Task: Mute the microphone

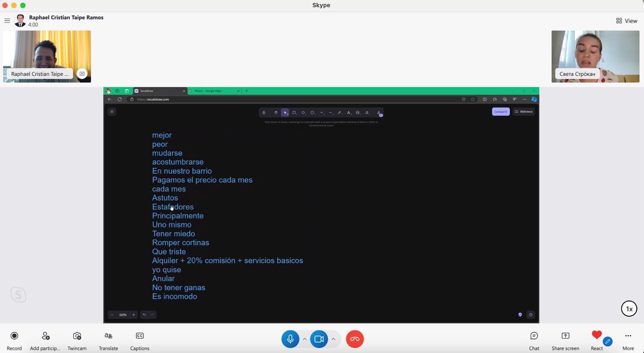Action: [290, 339]
